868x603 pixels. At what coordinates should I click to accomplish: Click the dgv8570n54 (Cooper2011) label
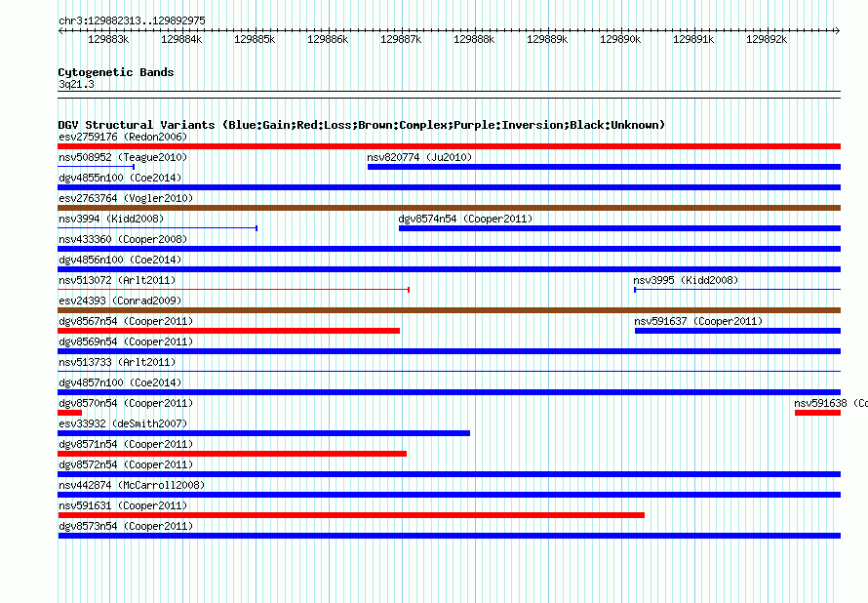pyautogui.click(x=126, y=403)
